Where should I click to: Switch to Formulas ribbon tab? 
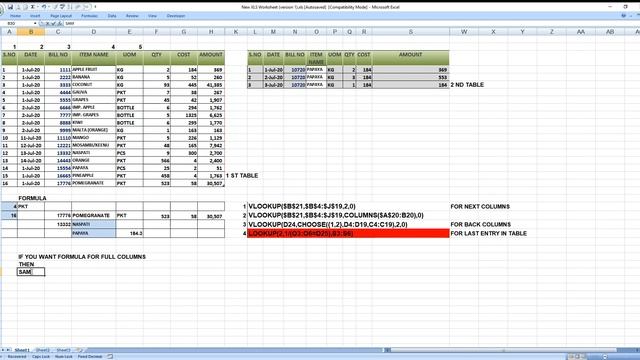89,16
